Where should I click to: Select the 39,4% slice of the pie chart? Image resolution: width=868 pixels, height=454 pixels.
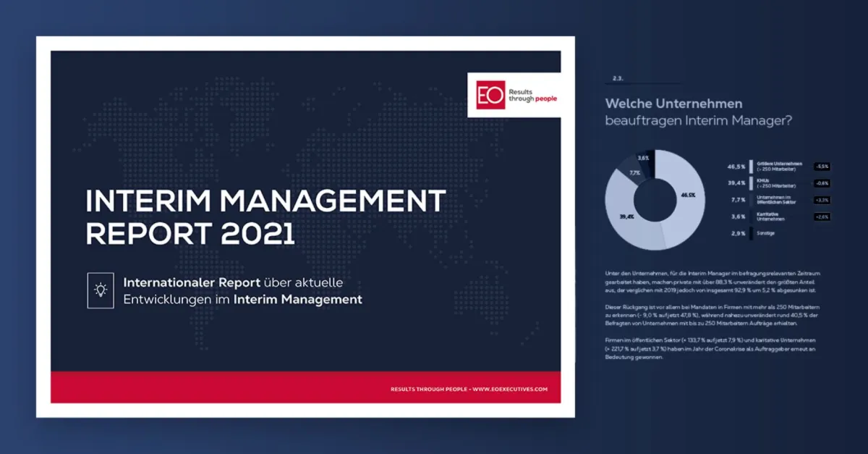627,216
